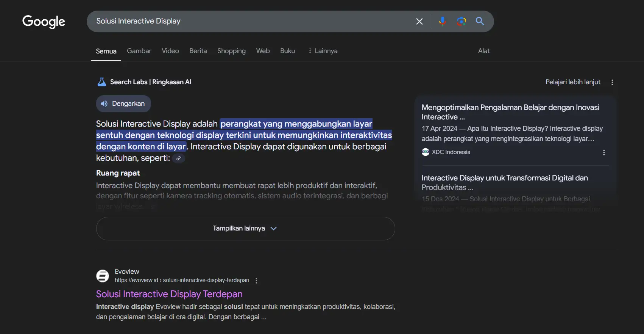This screenshot has width=644, height=334.
Task: Switch to the Video tab
Action: (x=170, y=51)
